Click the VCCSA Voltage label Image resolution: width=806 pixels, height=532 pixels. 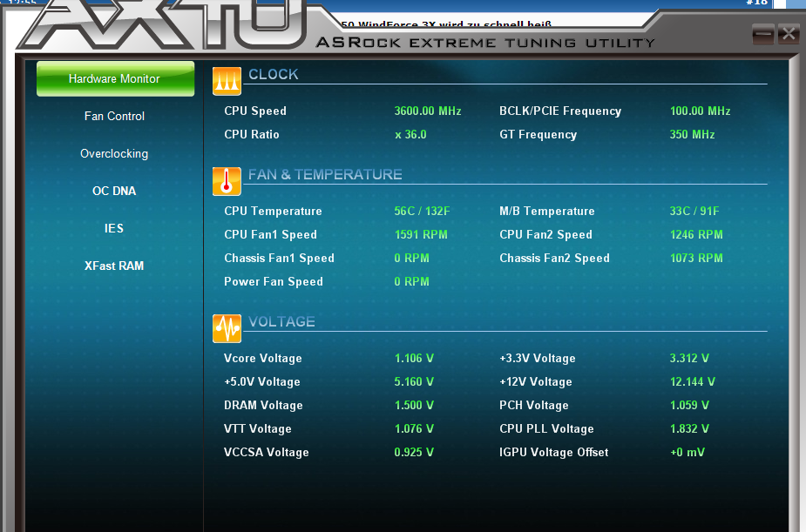[267, 453]
